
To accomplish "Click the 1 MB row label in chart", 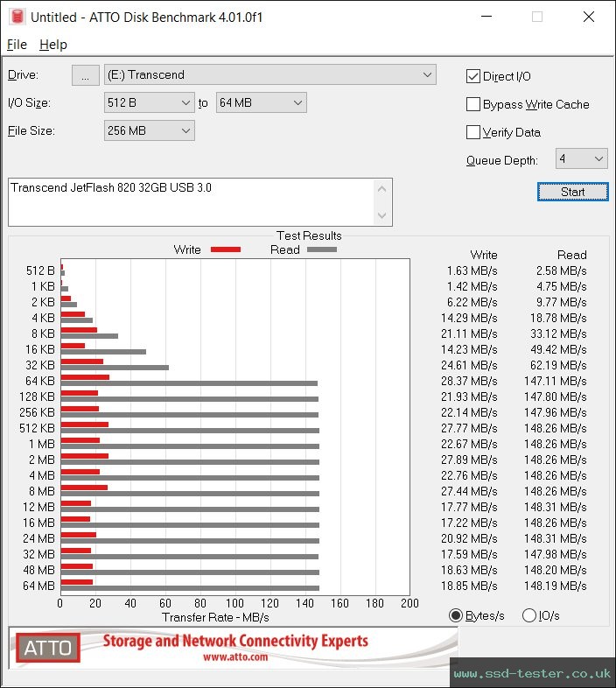I will (x=42, y=444).
